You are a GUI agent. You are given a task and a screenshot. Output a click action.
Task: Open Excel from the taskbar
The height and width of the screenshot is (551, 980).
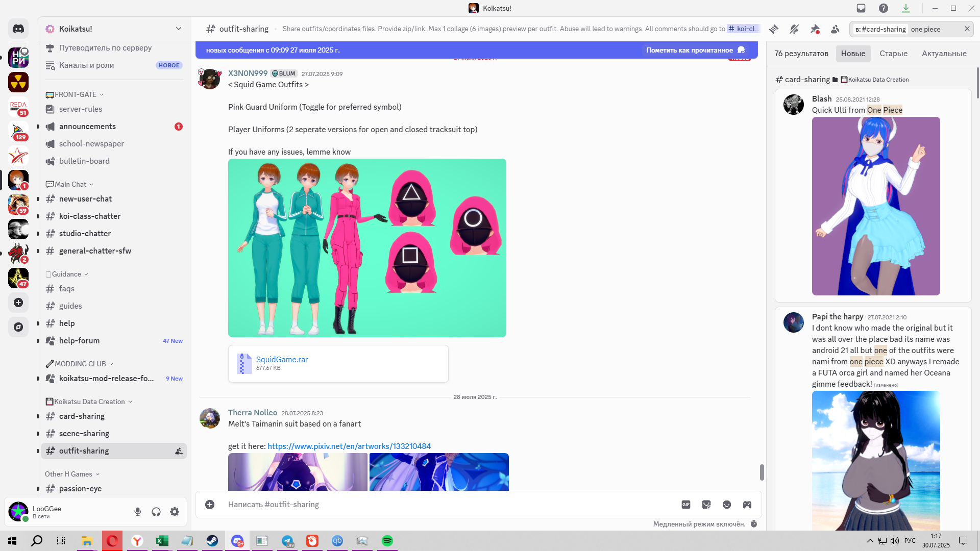coord(162,541)
